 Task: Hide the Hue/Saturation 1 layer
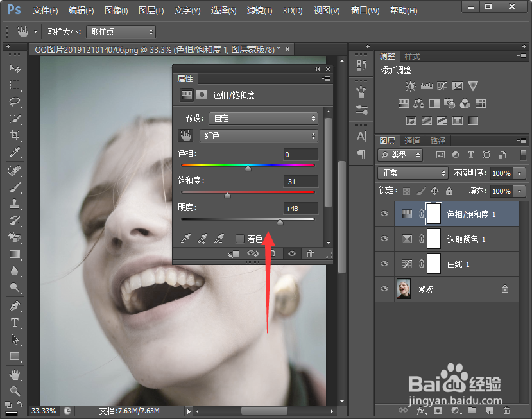384,214
